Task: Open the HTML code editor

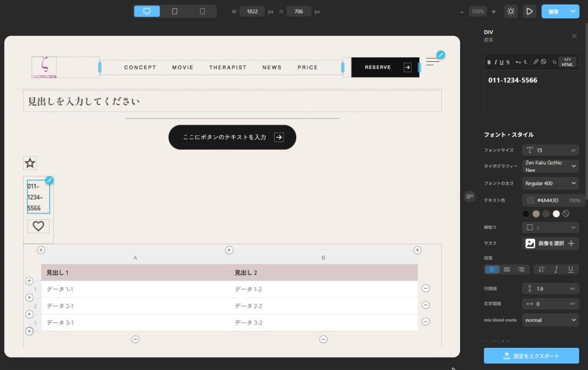Action: (567, 62)
